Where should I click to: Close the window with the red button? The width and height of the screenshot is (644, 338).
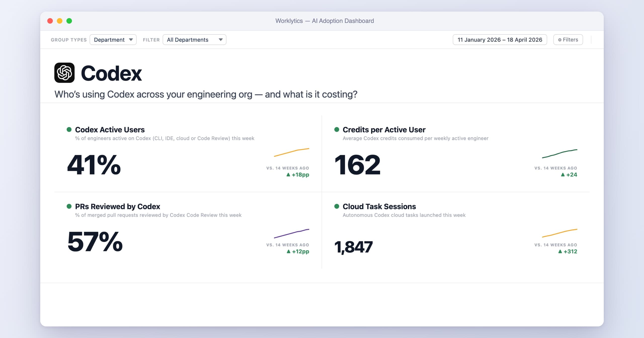tap(50, 21)
